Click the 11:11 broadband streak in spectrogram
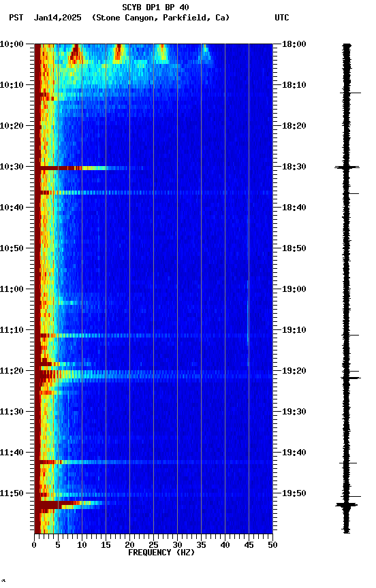The image size is (376, 588). [153, 336]
